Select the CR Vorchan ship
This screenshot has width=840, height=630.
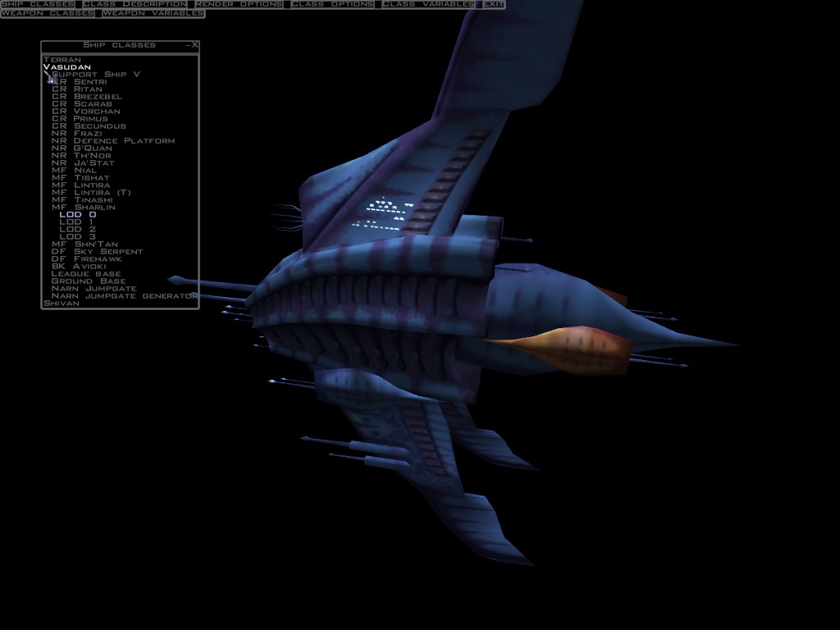[85, 112]
